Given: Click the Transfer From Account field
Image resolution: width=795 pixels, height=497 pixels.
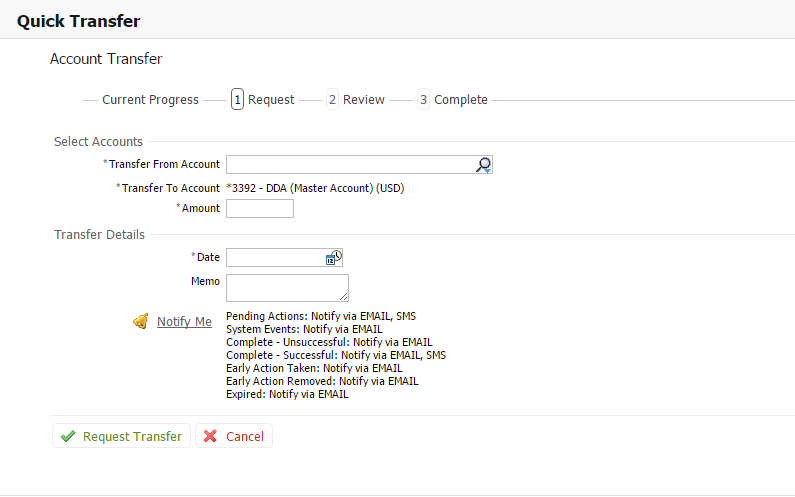Looking at the screenshot, I should (x=349, y=165).
